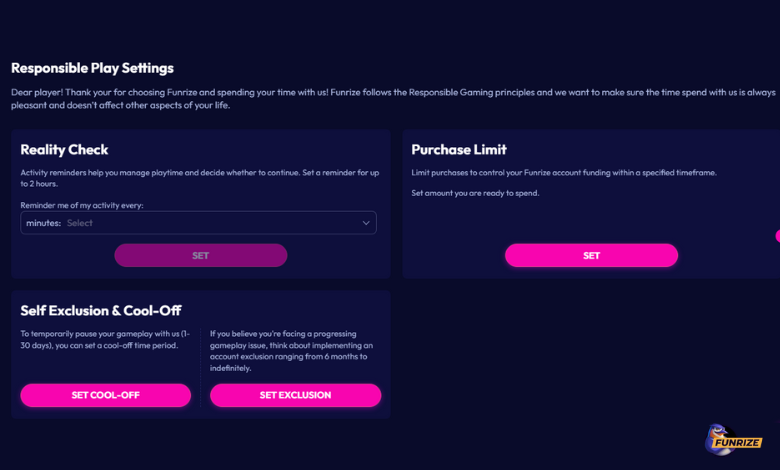
Task: Click the temporary pause cool-off description
Action: tap(104, 339)
